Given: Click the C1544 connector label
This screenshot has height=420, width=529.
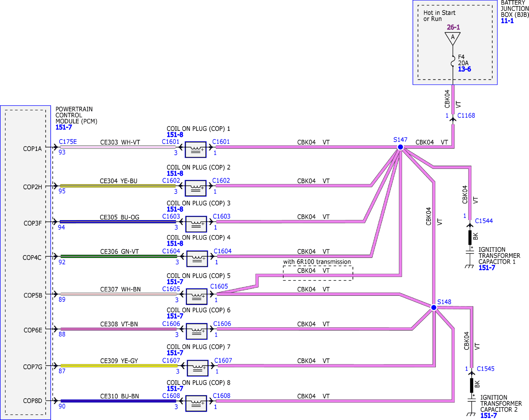Looking at the screenshot, I should pyautogui.click(x=484, y=221).
